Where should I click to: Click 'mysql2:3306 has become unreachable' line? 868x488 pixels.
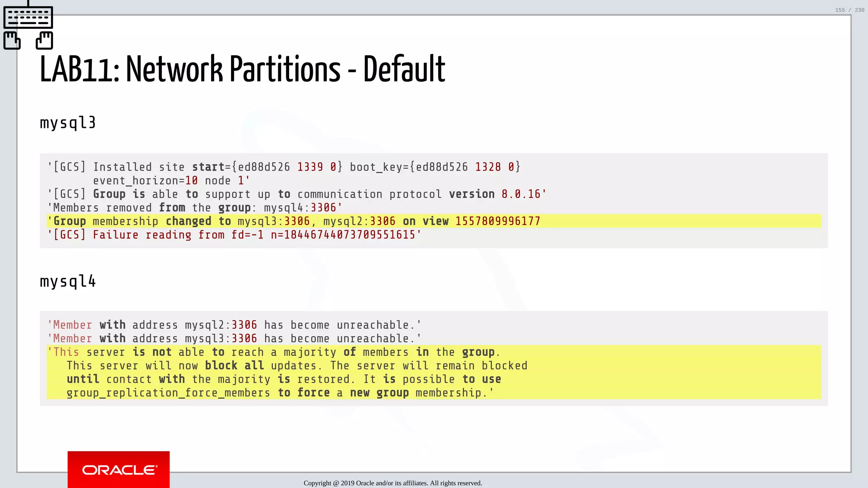click(234, 325)
